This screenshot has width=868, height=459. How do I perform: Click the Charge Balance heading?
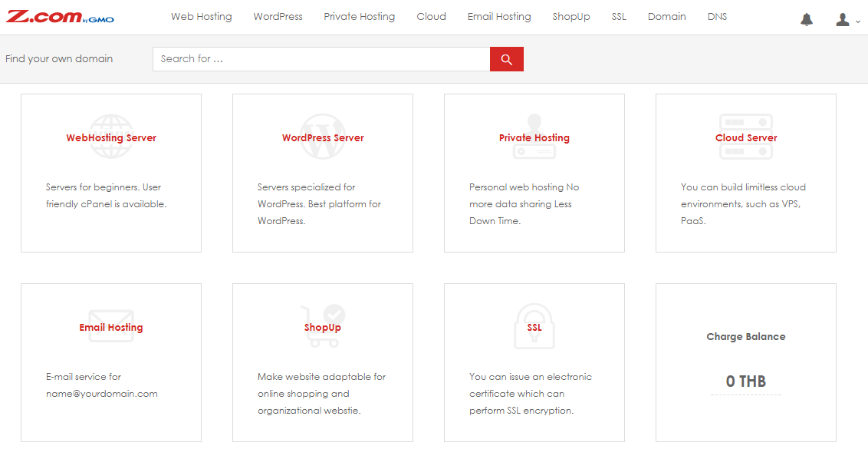pyautogui.click(x=745, y=336)
